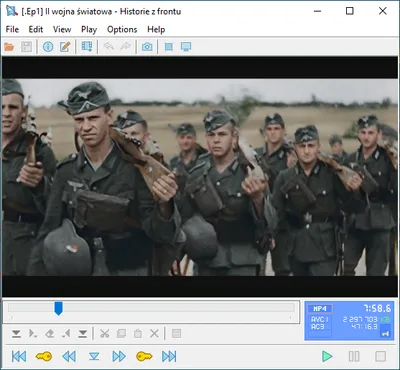Click the mark-selection icon right of the flags
Image resolution: width=400 pixels, height=370 pixels.
tap(83, 333)
